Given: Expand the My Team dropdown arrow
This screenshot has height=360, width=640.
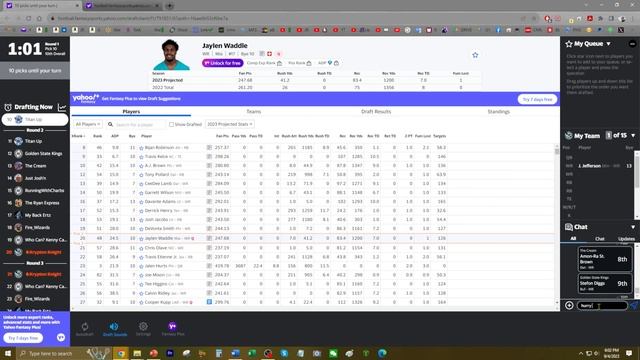Looking at the screenshot, I should click(x=633, y=136).
